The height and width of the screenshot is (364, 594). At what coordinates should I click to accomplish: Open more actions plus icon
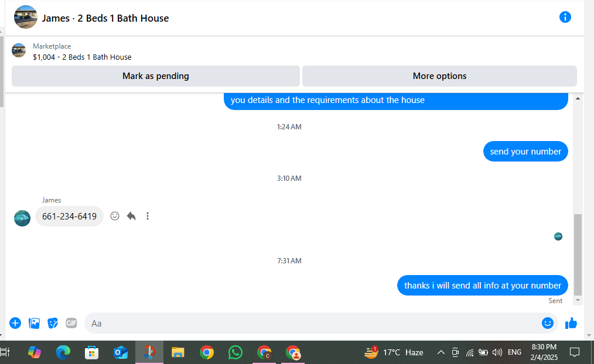click(15, 323)
